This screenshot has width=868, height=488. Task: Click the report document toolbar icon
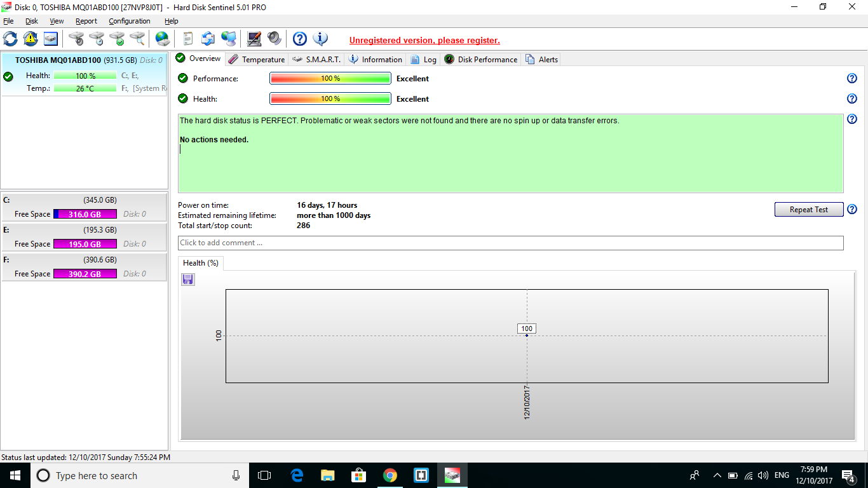click(187, 39)
